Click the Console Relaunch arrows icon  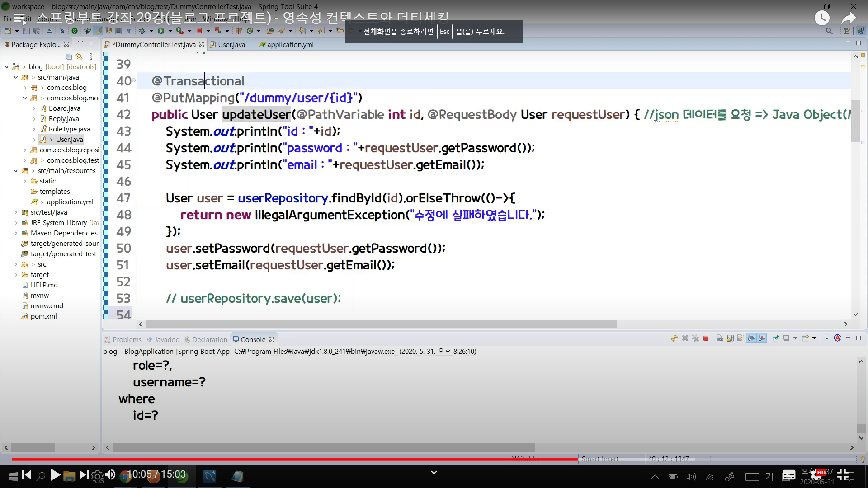pyautogui.click(x=674, y=338)
